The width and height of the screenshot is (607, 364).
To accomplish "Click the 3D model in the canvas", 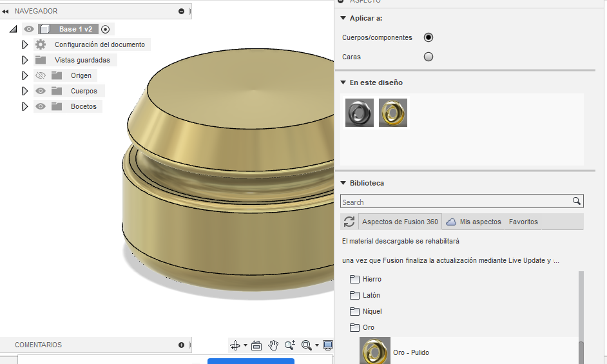I will point(228,170).
